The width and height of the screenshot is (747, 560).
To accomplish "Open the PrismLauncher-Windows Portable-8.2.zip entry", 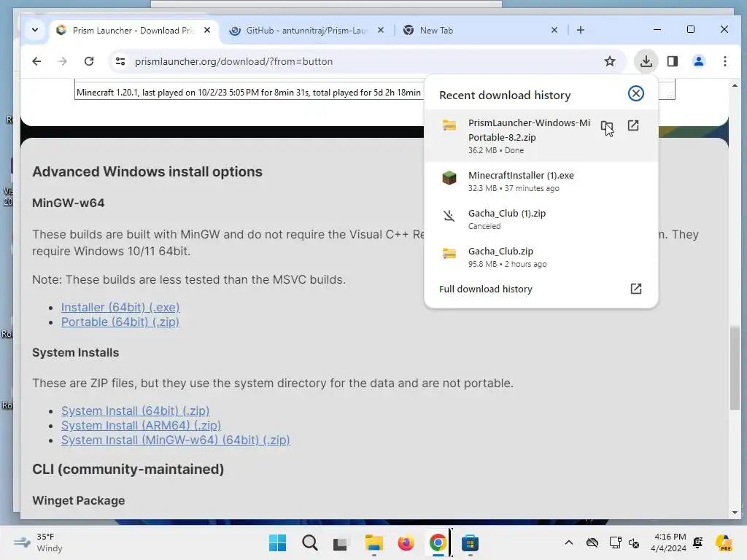I will pyautogui.click(x=541, y=136).
